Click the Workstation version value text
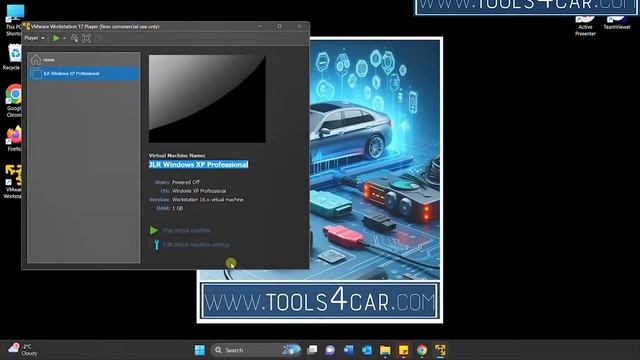This screenshot has width=640, height=360. point(208,200)
